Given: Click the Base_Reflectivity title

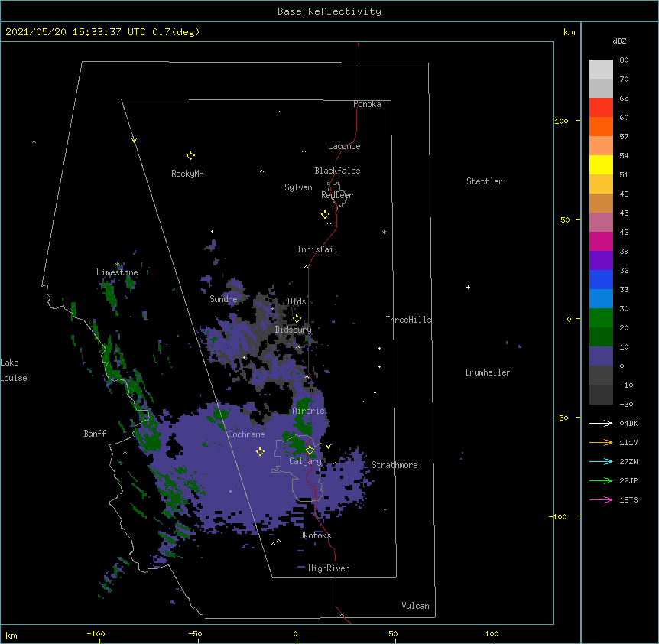Looking at the screenshot, I should 329,11.
